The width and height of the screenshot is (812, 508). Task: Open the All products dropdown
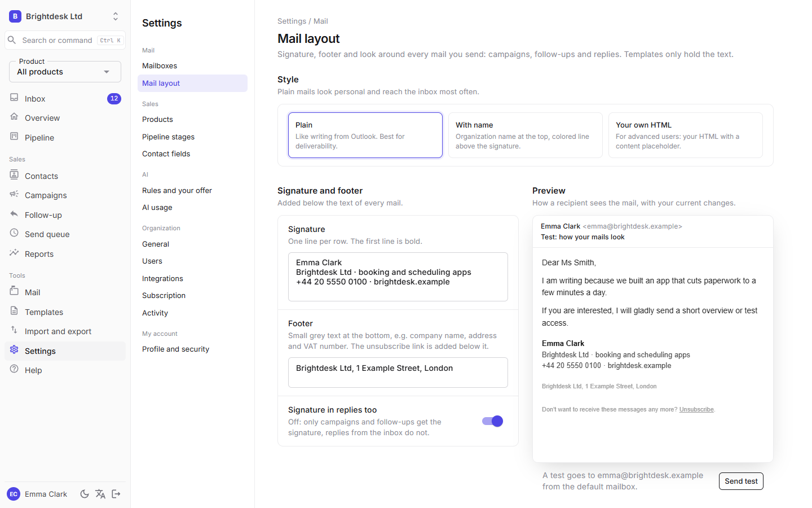click(65, 72)
